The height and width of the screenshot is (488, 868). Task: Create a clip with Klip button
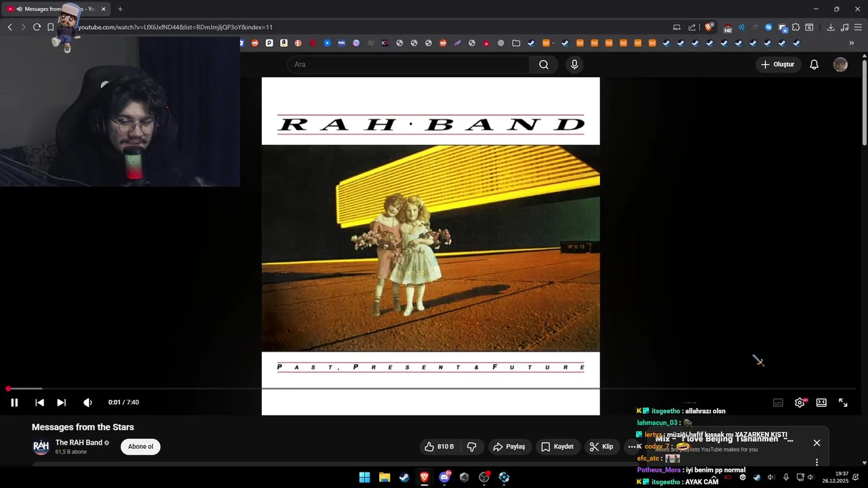pyautogui.click(x=601, y=447)
